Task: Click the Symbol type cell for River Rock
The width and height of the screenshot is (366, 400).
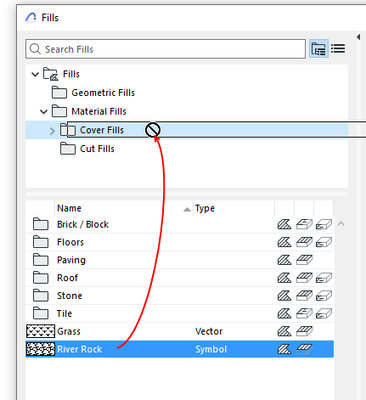Action: pyautogui.click(x=211, y=349)
